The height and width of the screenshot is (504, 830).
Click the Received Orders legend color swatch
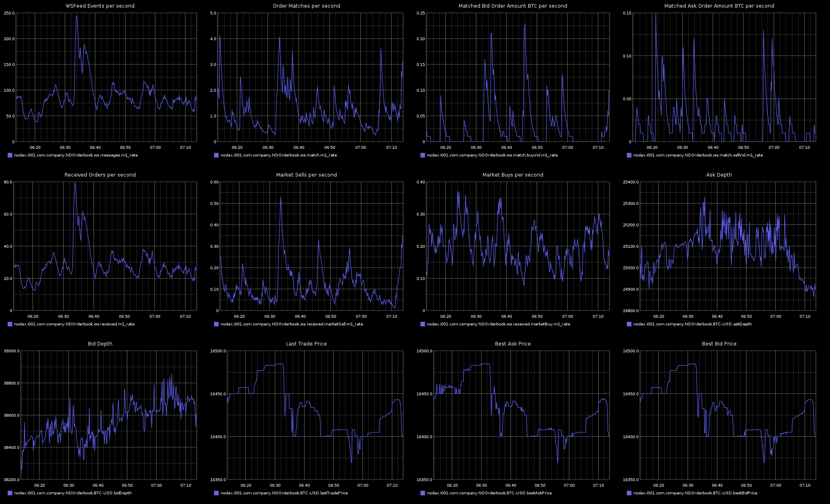(10, 324)
